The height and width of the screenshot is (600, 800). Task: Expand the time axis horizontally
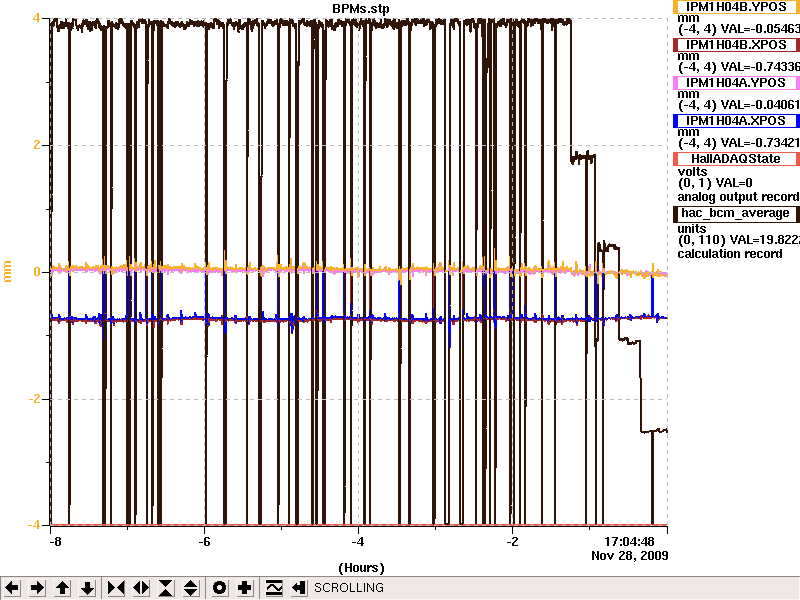coord(141,588)
